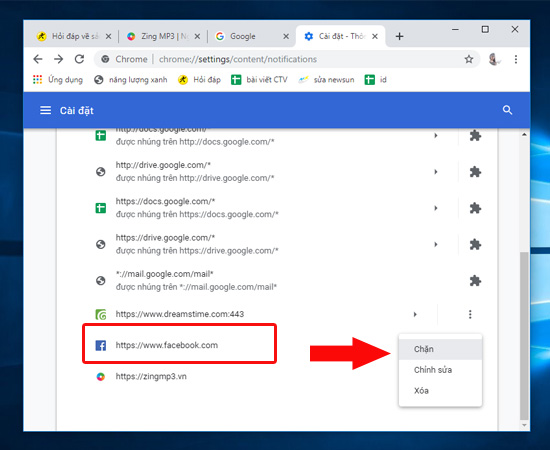Open the Chrome profile avatar
Viewport: 550px width, 450px height.
point(494,59)
